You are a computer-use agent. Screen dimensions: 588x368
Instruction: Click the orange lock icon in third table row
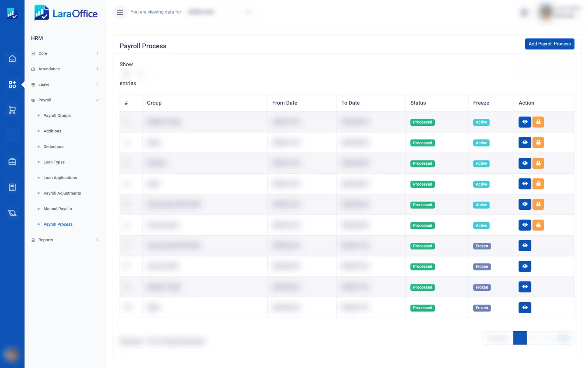[x=538, y=163]
